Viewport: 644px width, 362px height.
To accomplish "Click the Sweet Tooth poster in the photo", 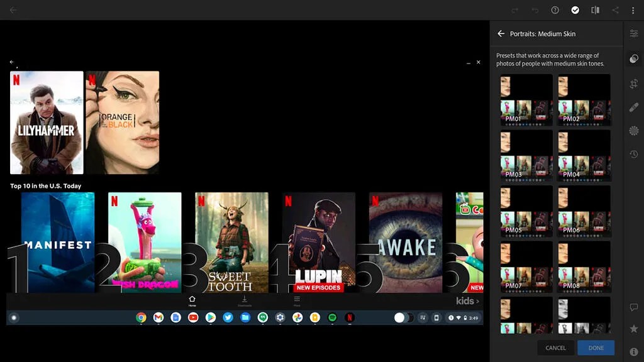I will pos(231,243).
